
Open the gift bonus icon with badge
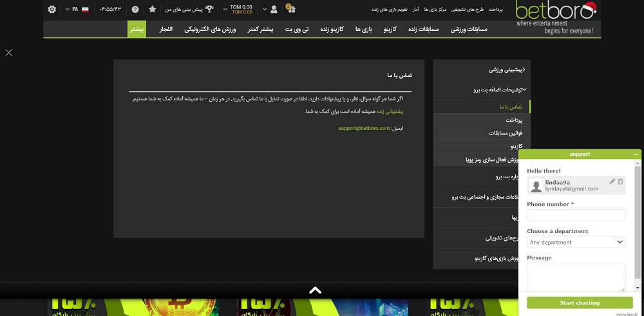coord(290,8)
